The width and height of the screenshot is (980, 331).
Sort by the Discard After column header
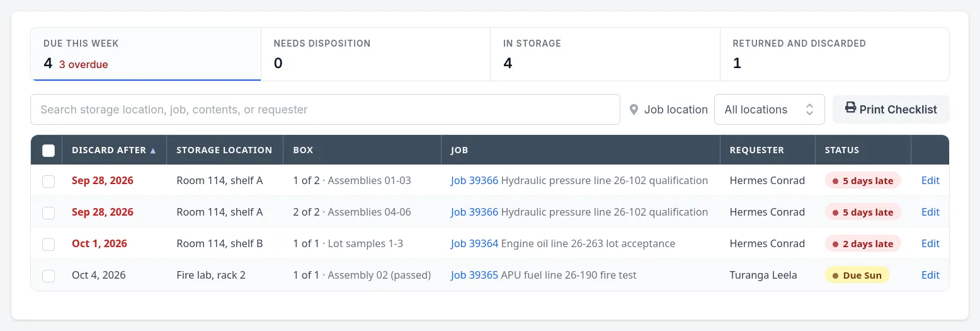pyautogui.click(x=113, y=151)
